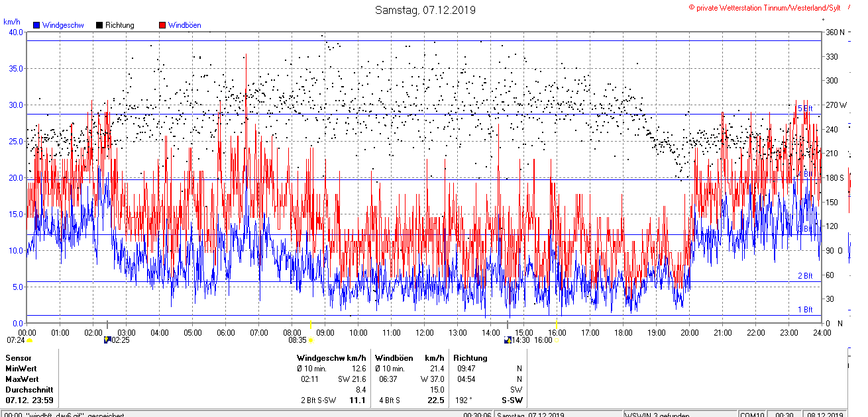Image resolution: width=868 pixels, height=417 pixels.
Task: Click the moon icon next to 02:25
Action: pyautogui.click(x=107, y=340)
